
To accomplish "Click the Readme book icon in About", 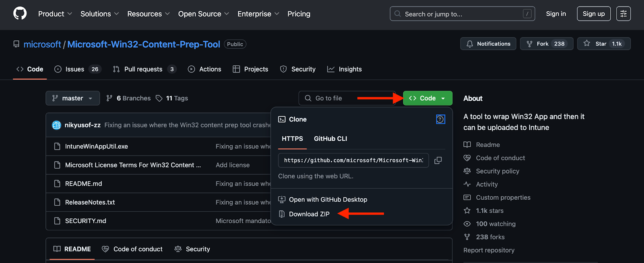I will pyautogui.click(x=467, y=145).
